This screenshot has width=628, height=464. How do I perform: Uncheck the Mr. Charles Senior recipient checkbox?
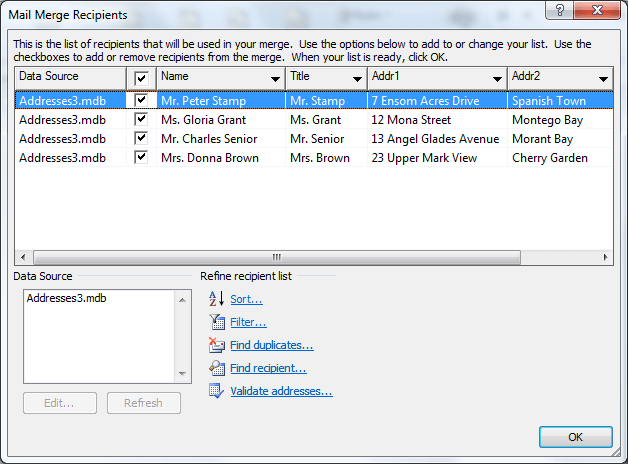[x=141, y=138]
